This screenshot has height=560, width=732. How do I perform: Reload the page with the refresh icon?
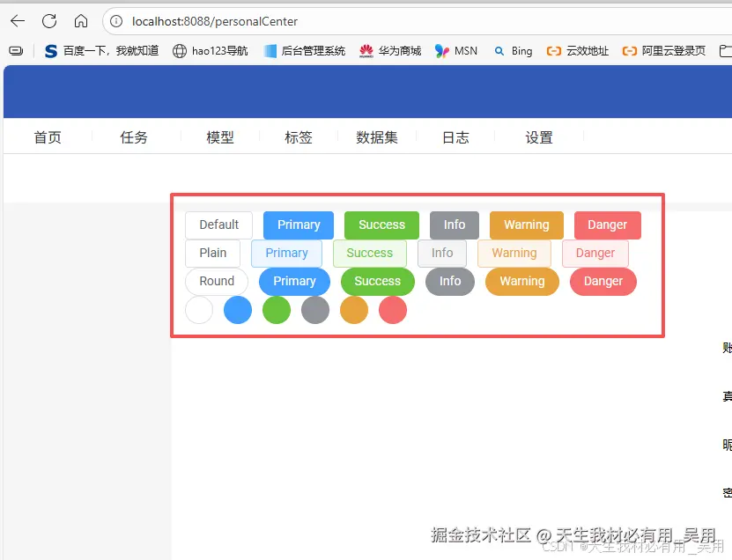pos(50,21)
